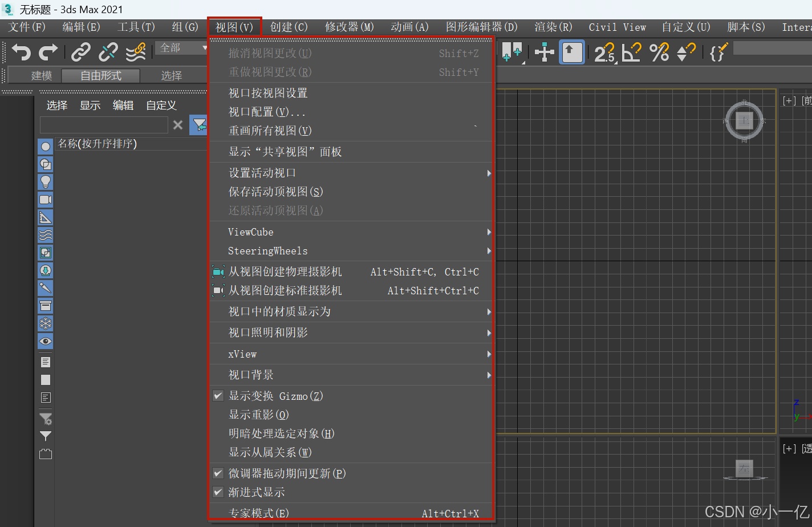Choose 视口配置(V)... from the menu
This screenshot has height=527, width=812.
(x=351, y=112)
